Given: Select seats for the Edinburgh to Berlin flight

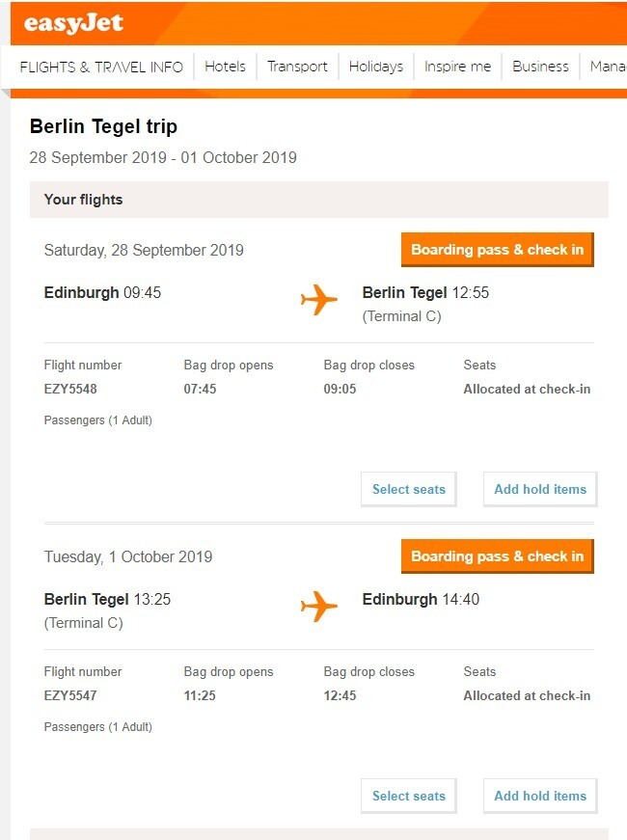Looking at the screenshot, I should click(x=408, y=489).
